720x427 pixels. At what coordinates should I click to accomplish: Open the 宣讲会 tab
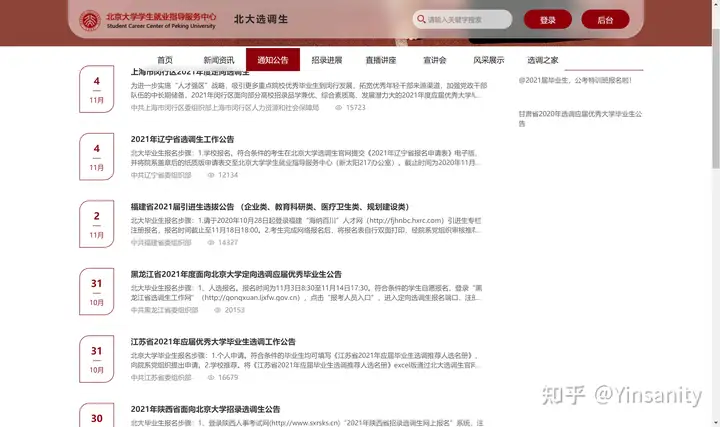click(x=434, y=60)
